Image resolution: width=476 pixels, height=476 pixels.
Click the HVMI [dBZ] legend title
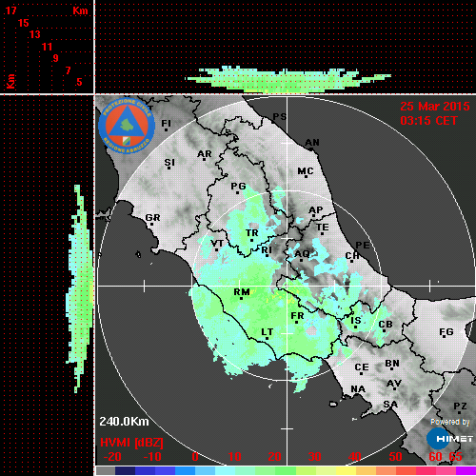131,443
